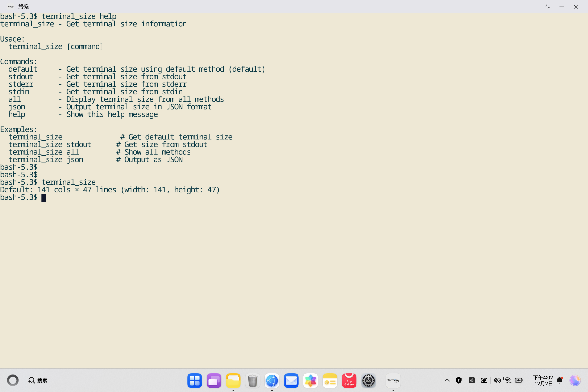Click the circular home button in taskbar

13,381
